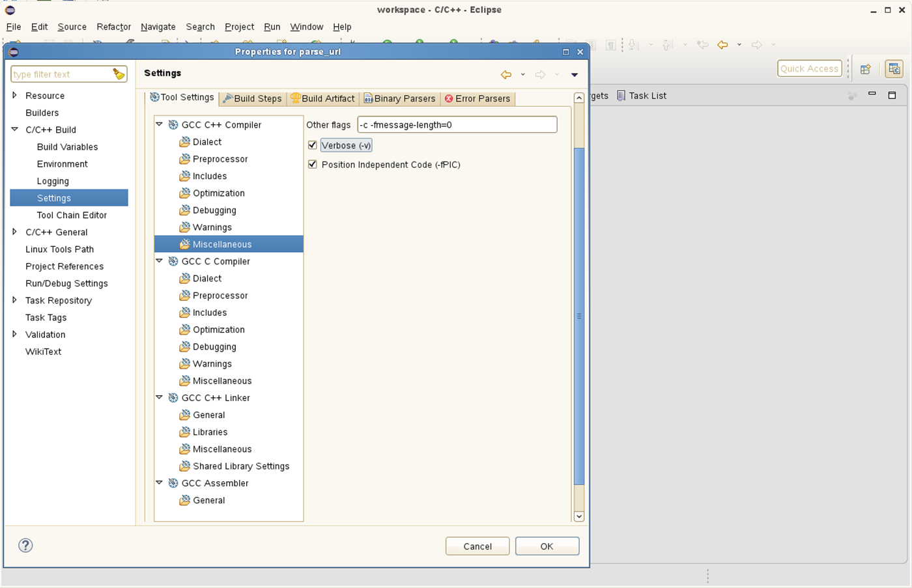Switch to the C/C++ perspective icon
This screenshot has height=588, width=912.
pyautogui.click(x=894, y=69)
